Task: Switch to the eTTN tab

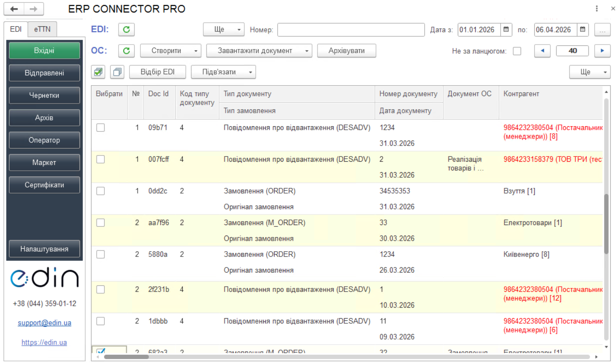Action: (42, 29)
